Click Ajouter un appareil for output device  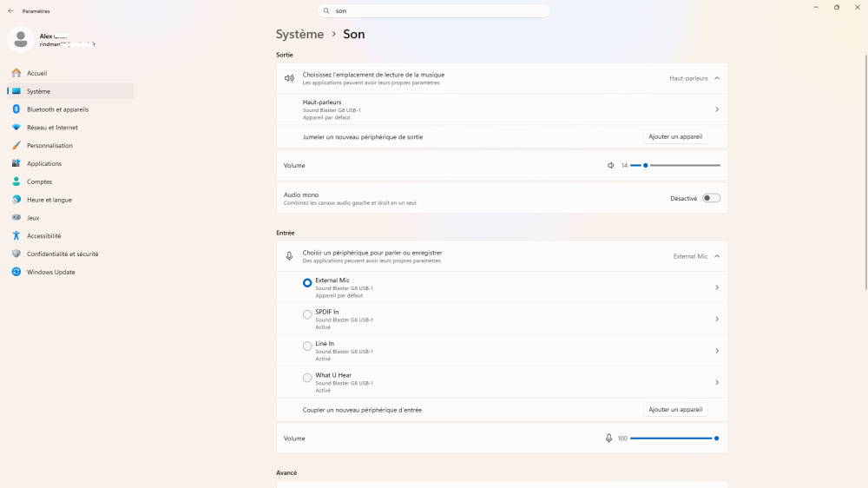click(x=675, y=137)
